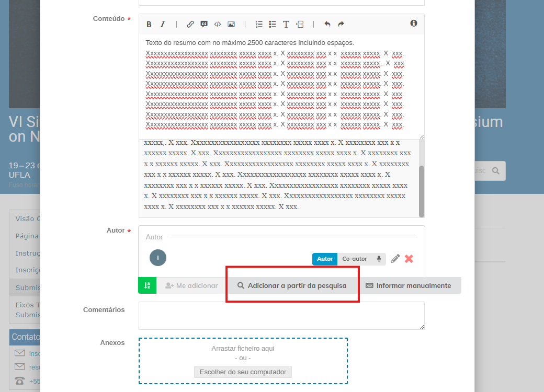Set the person's role to Autor
Screen dimensions: 544x392
pyautogui.click(x=324, y=259)
